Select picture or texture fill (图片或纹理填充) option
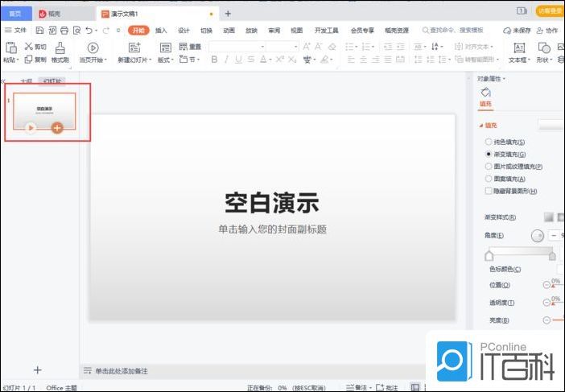 coord(489,166)
